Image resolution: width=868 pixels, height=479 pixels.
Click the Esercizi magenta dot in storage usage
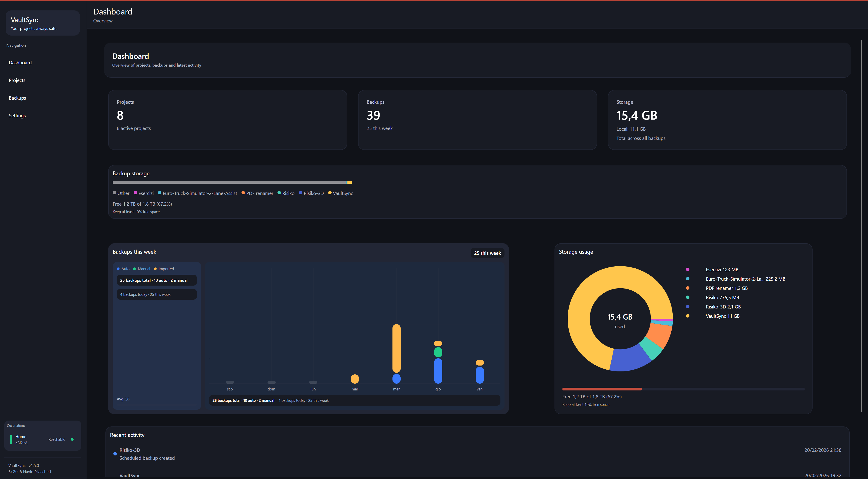(x=688, y=270)
